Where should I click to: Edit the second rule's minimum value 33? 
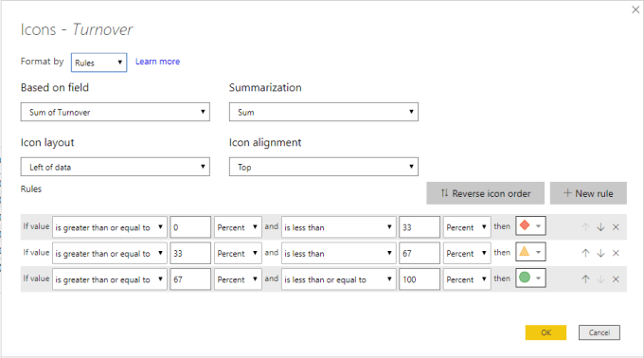click(x=190, y=253)
